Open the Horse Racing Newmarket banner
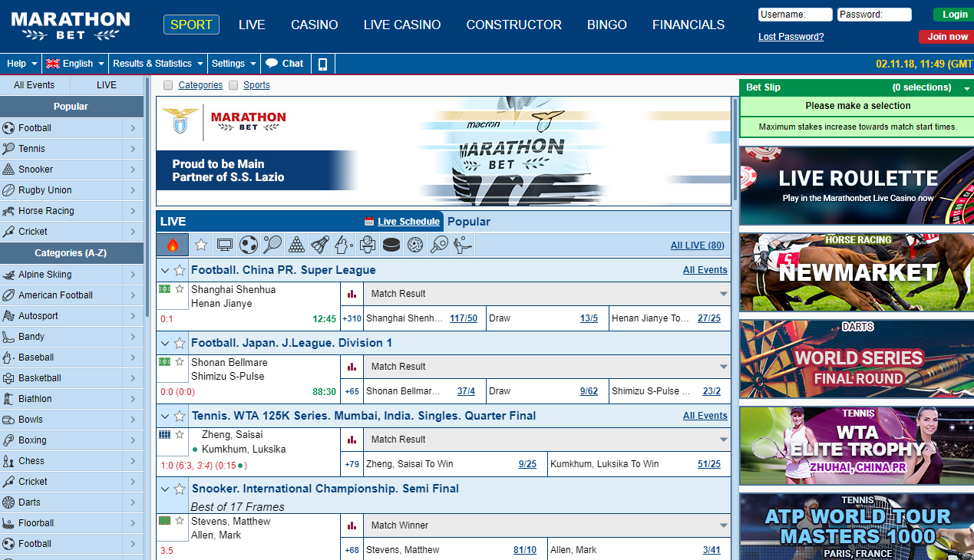974x560 pixels. click(857, 272)
